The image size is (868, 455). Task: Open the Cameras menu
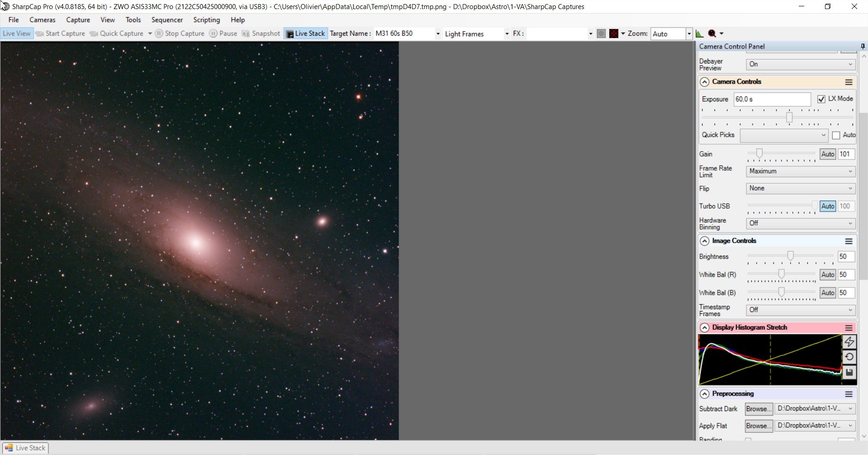click(x=43, y=20)
